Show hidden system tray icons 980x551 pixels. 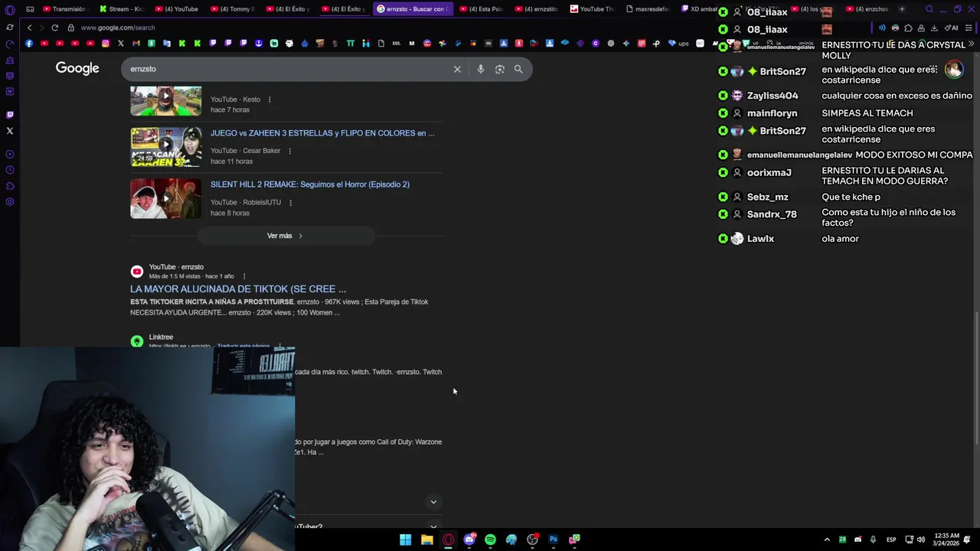827,540
